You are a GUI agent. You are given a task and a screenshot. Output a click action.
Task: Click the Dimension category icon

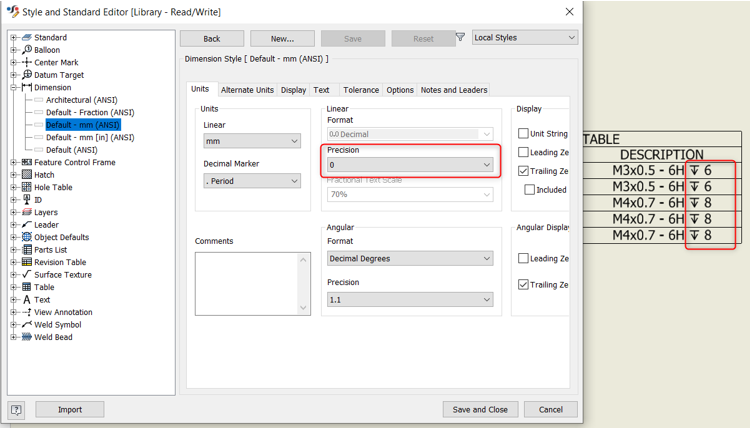pyautogui.click(x=27, y=87)
